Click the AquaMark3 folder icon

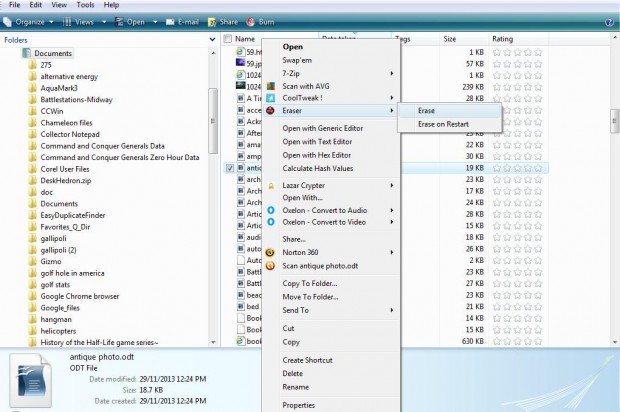pyautogui.click(x=33, y=88)
